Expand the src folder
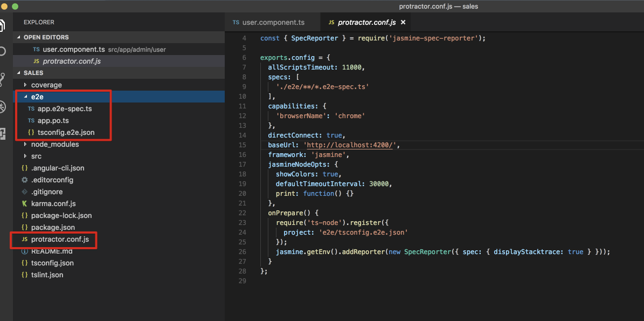Screen dimensions: 644x321 pyautogui.click(x=119, y=156)
